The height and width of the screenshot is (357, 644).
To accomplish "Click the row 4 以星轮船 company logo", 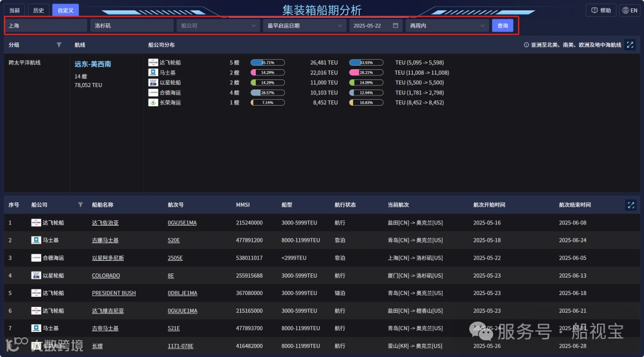I will [36, 276].
